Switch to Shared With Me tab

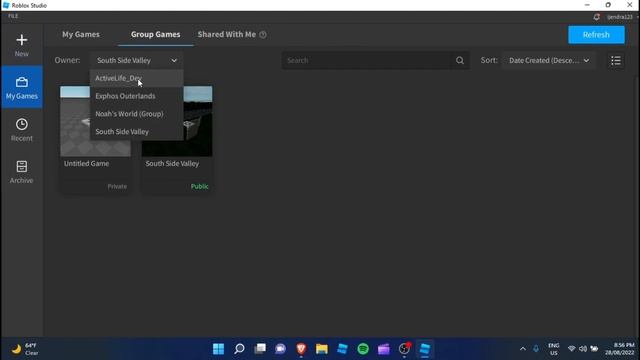227,35
